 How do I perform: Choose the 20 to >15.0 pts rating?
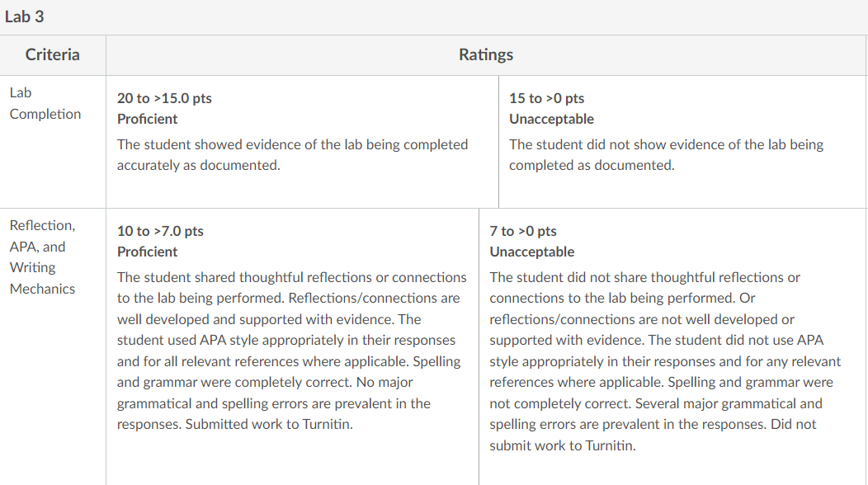(164, 98)
